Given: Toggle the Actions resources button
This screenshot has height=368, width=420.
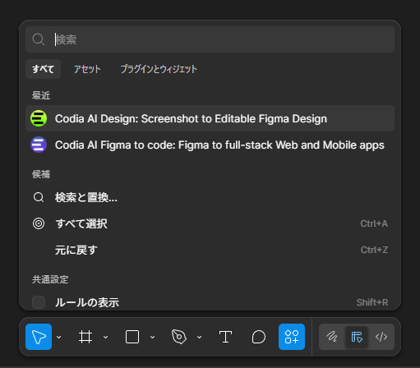Looking at the screenshot, I should click(292, 337).
